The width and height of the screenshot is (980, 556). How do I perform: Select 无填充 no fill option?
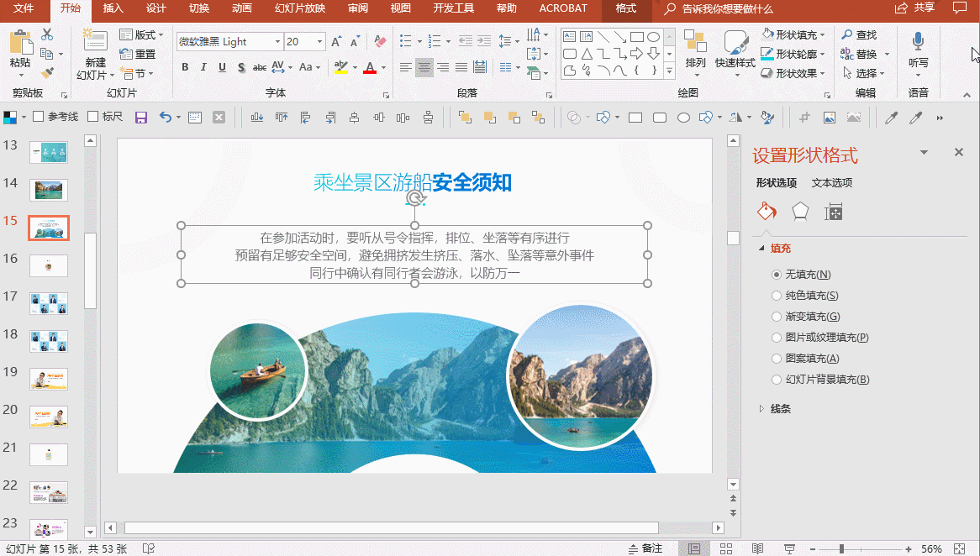(x=801, y=275)
